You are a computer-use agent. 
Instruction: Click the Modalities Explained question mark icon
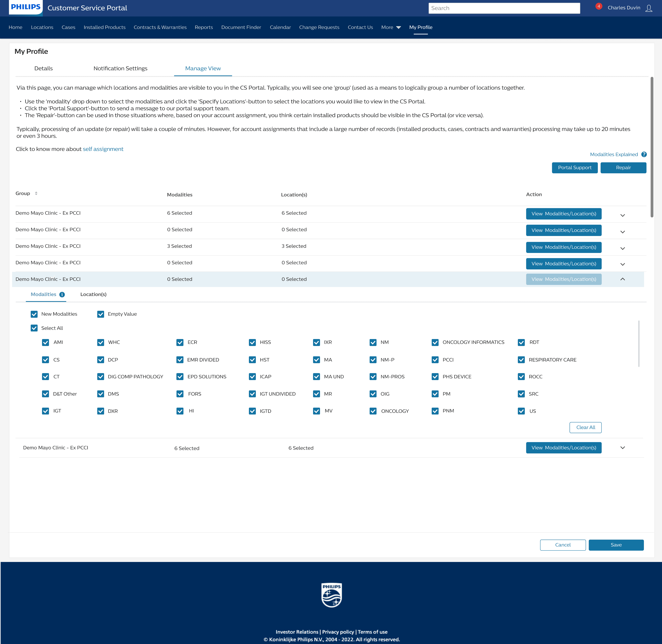pyautogui.click(x=644, y=155)
